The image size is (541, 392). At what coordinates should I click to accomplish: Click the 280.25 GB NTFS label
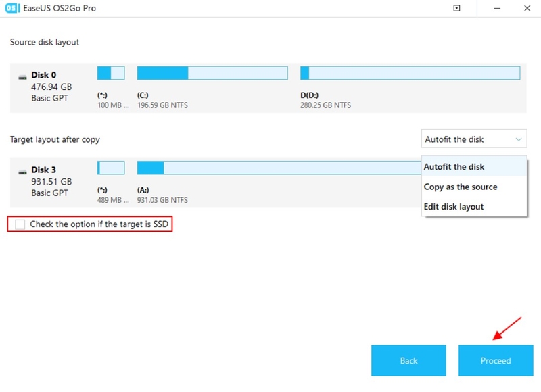[325, 105]
